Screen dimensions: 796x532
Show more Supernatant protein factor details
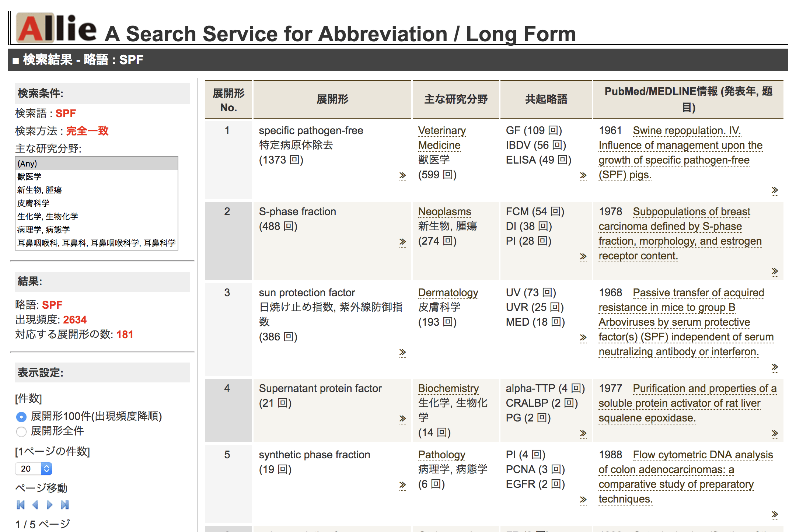click(402, 419)
